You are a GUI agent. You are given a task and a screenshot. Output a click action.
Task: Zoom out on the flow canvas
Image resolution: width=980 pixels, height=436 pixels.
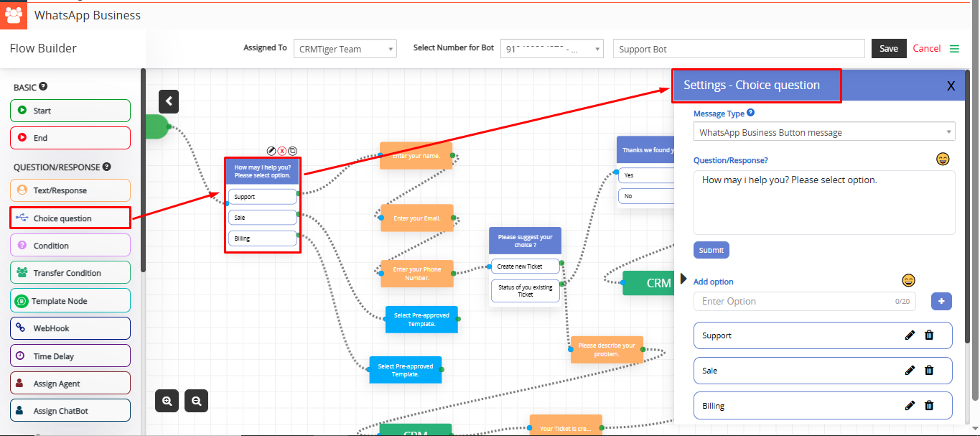point(196,401)
